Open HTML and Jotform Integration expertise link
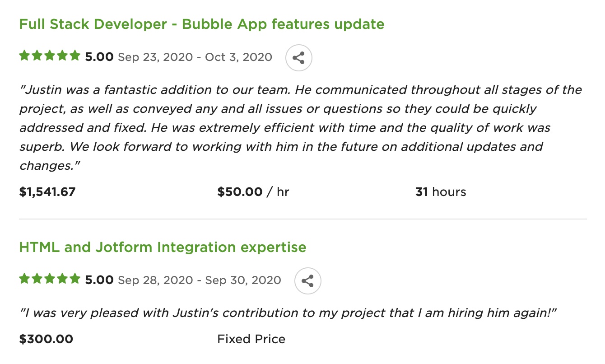The image size is (605, 364). click(x=163, y=247)
